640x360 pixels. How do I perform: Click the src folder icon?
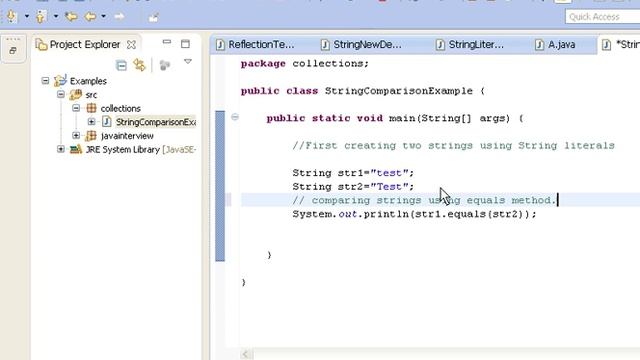pyautogui.click(x=76, y=95)
